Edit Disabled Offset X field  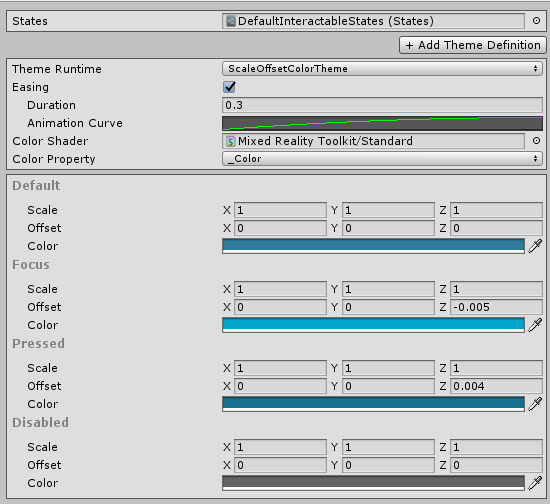click(280, 465)
